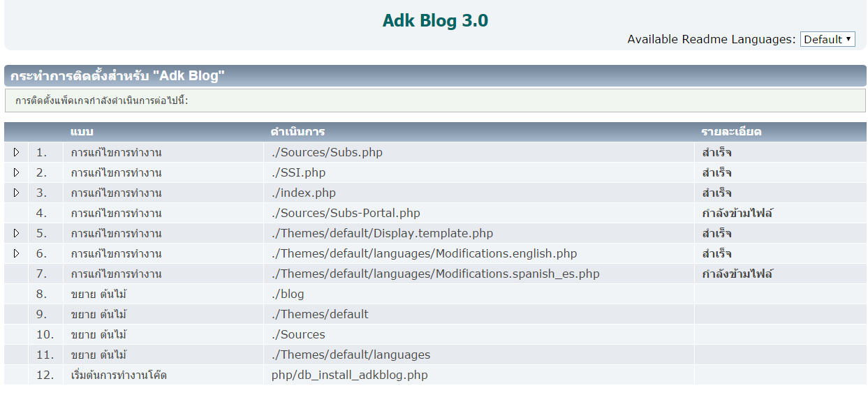Expand details for step 2 SSI.php

pos(17,172)
